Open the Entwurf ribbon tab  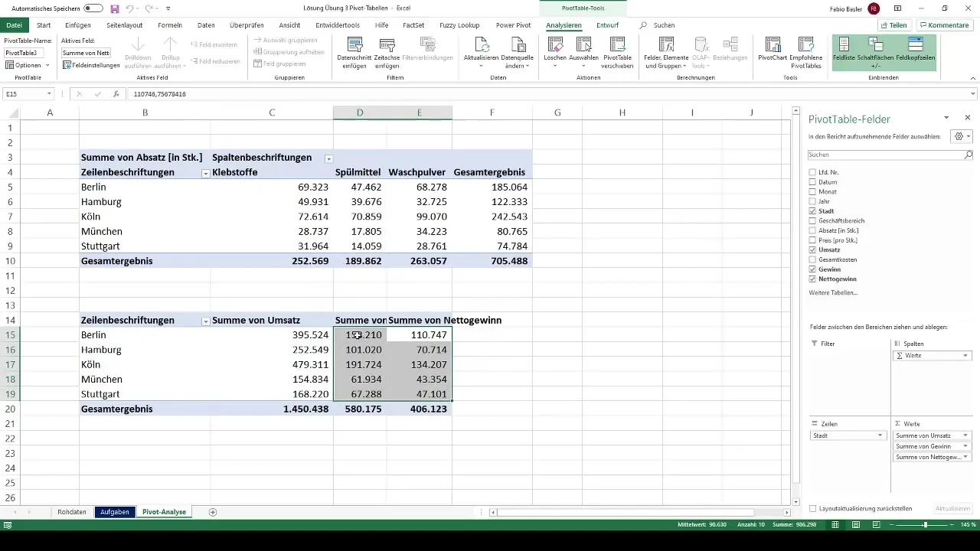click(x=607, y=25)
